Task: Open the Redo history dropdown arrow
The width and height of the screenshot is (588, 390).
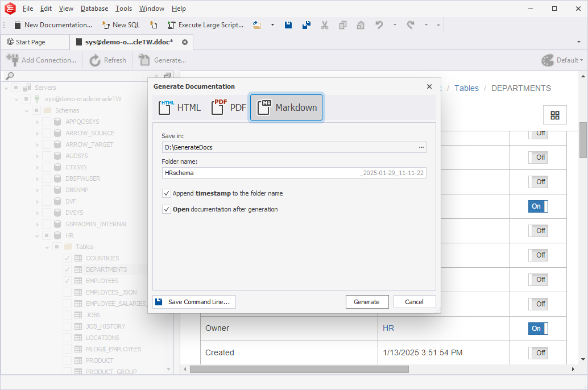Action: click(x=426, y=25)
